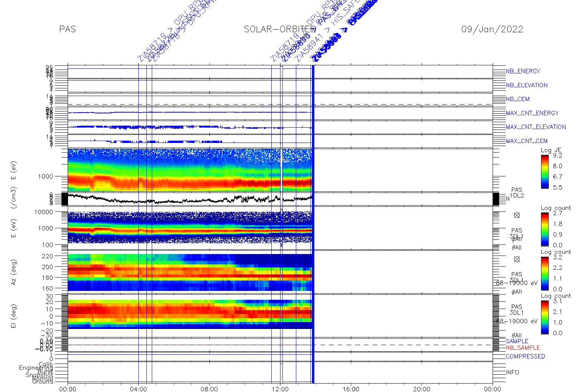Select the NB_ELEVATION panel label

coord(526,85)
